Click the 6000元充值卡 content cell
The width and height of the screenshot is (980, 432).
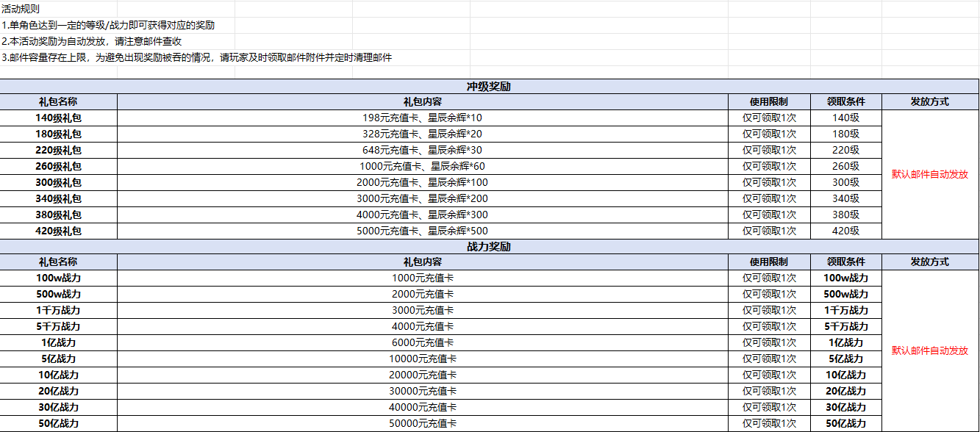(422, 342)
